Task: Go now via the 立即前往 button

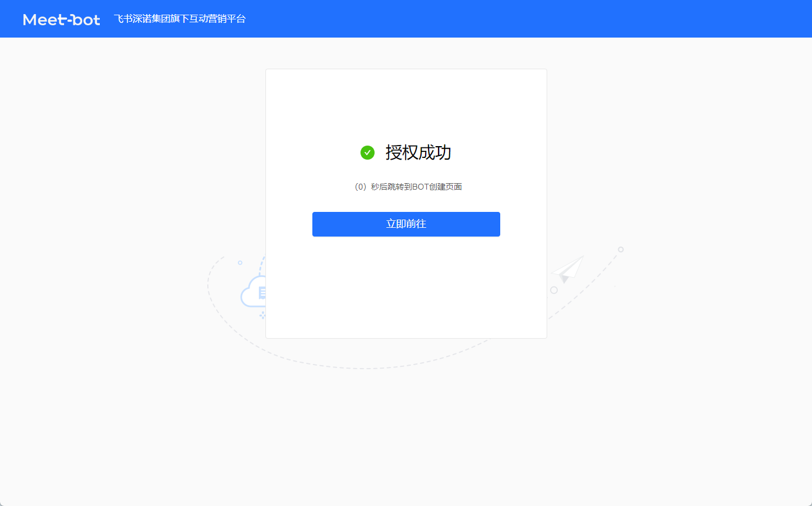Action: [x=406, y=224]
